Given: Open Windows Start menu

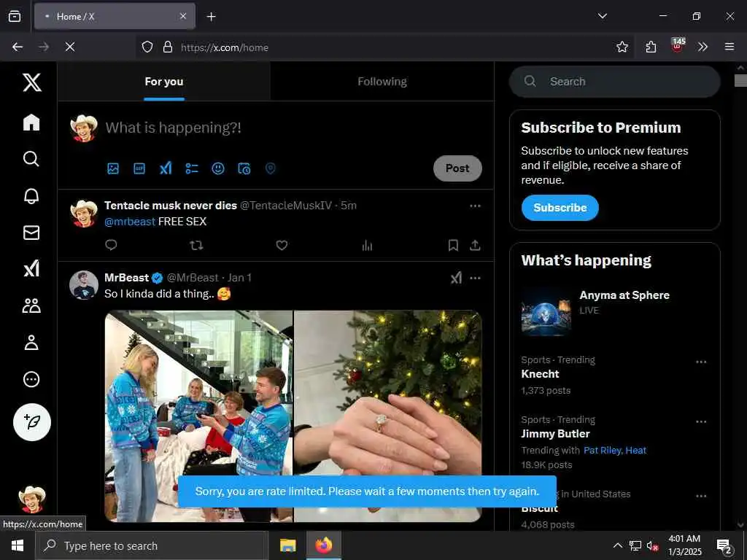Looking at the screenshot, I should [18, 545].
